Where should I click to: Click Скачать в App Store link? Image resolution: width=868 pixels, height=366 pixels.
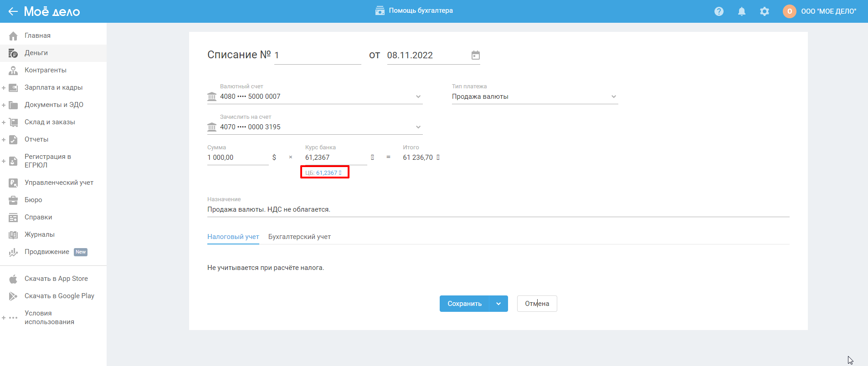coord(56,279)
